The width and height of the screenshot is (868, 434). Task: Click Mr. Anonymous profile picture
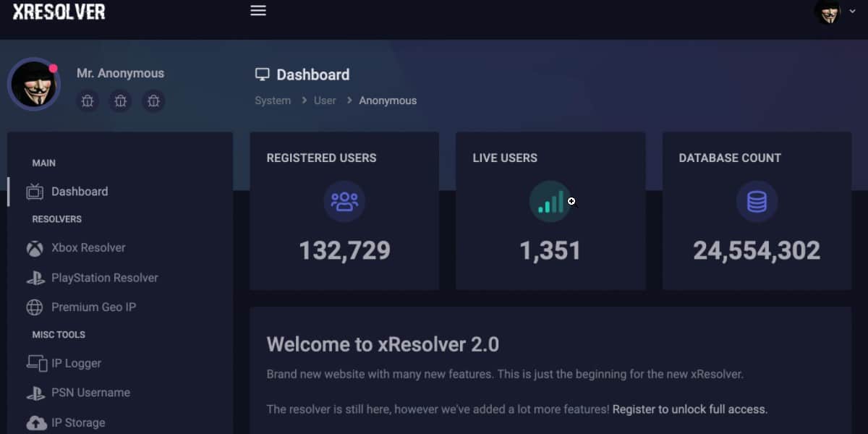(x=34, y=84)
